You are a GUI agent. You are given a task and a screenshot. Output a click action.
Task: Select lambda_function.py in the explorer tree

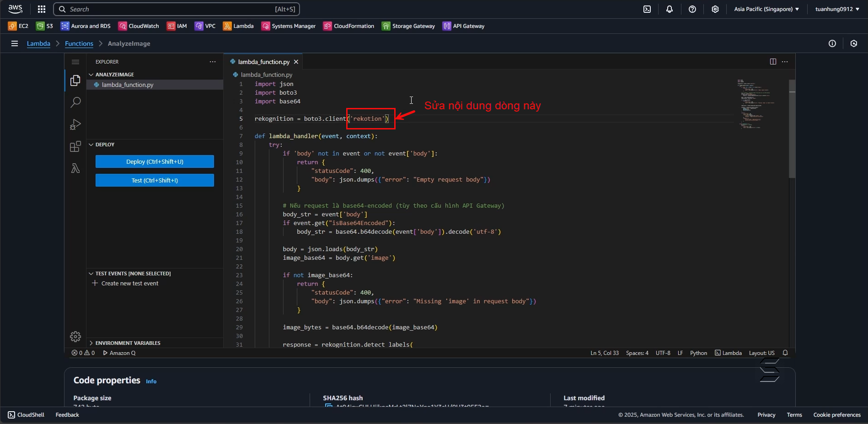(155, 85)
